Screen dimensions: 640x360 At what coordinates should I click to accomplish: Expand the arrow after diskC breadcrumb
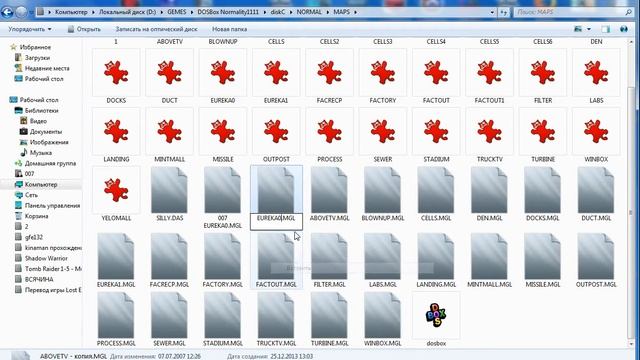[291, 12]
